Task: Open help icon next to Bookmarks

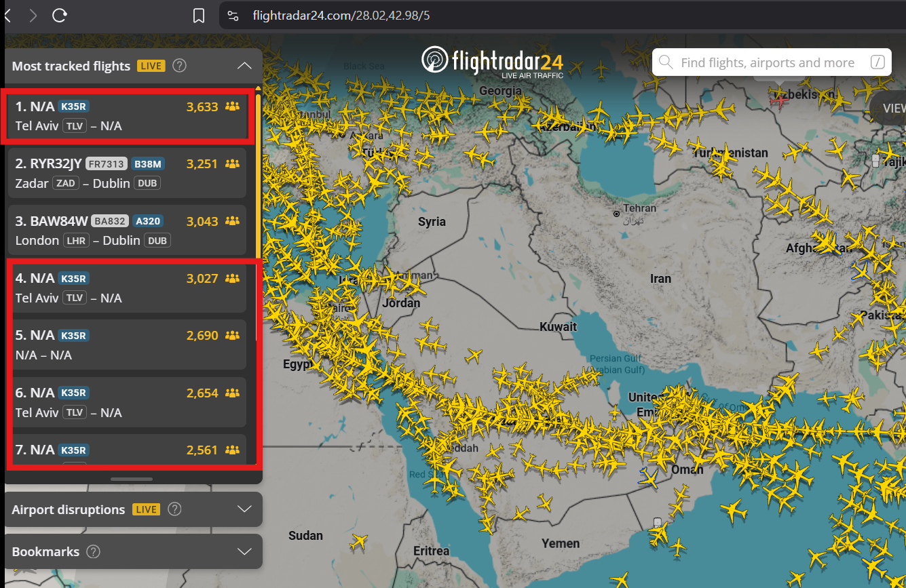Action: (x=94, y=551)
